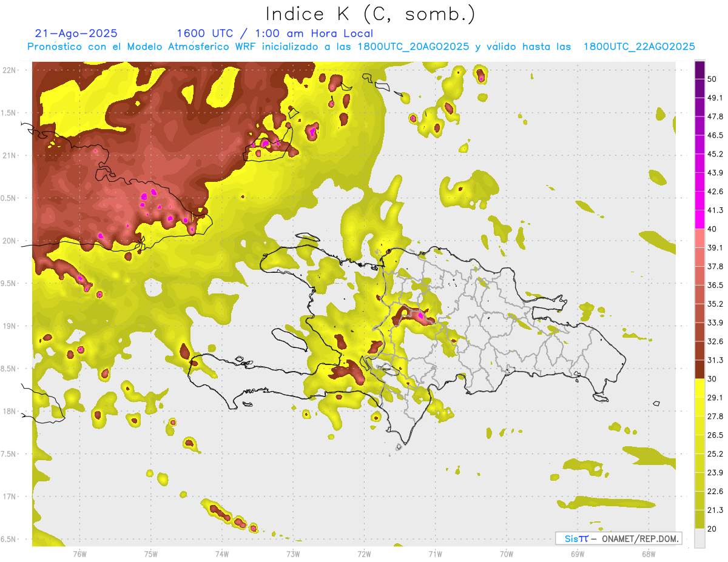
Task: Click the "68W" longitude label
Action: 649,553
